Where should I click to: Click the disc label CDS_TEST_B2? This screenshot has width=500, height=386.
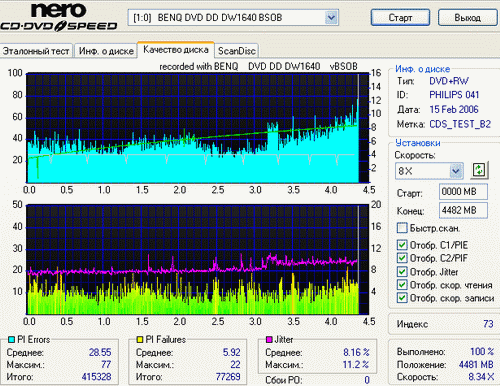(x=460, y=124)
